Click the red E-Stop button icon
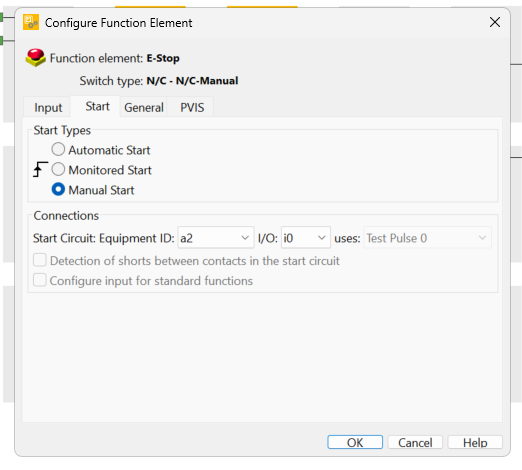This screenshot has width=522, height=470. [35, 57]
